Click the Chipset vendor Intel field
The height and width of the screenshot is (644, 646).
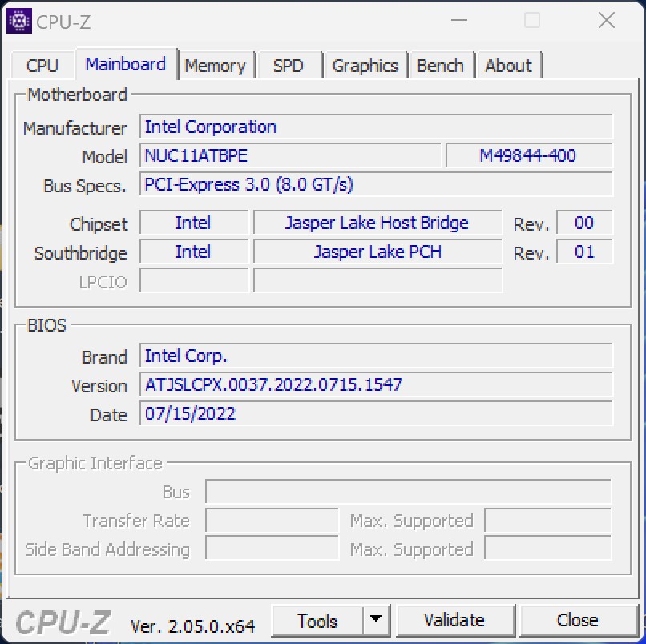(194, 223)
